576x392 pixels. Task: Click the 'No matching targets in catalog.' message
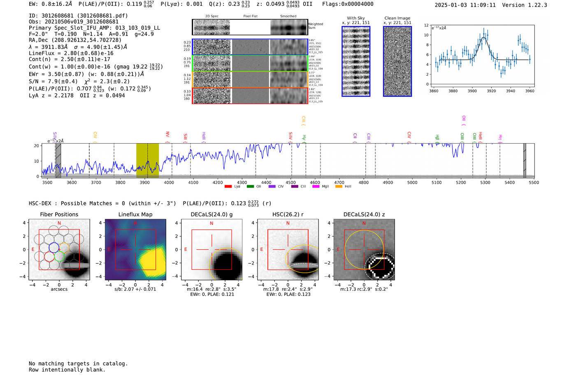tap(78, 364)
